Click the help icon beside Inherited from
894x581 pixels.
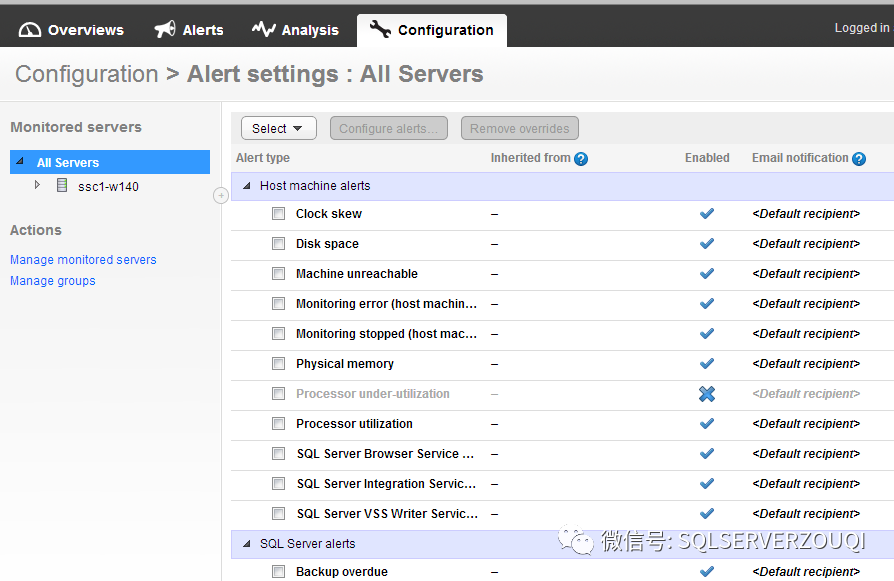click(581, 159)
